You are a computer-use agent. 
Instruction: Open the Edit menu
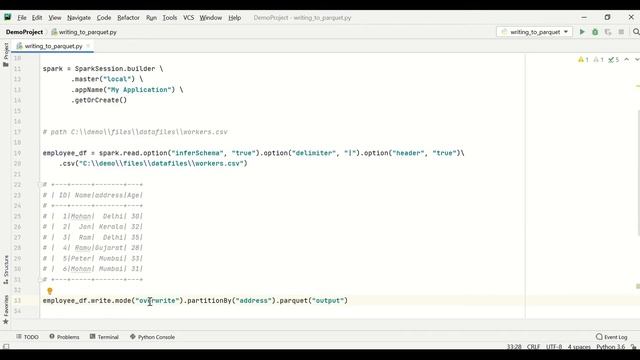[37, 18]
